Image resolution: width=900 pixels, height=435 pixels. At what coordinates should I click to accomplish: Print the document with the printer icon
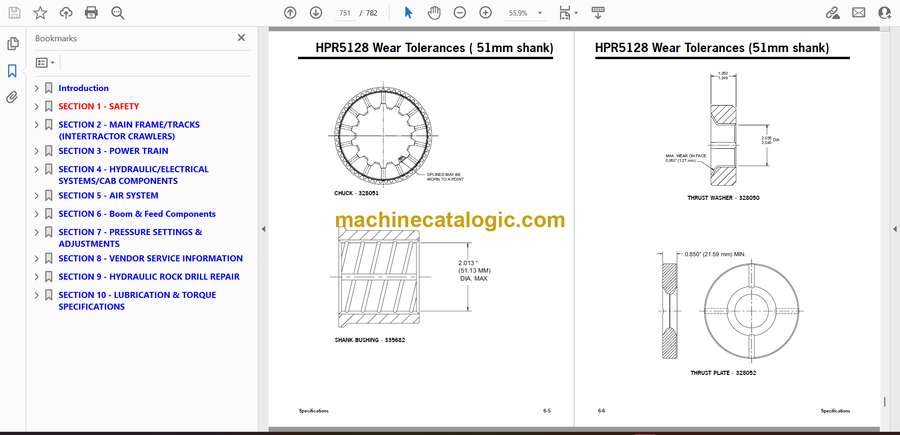91,13
